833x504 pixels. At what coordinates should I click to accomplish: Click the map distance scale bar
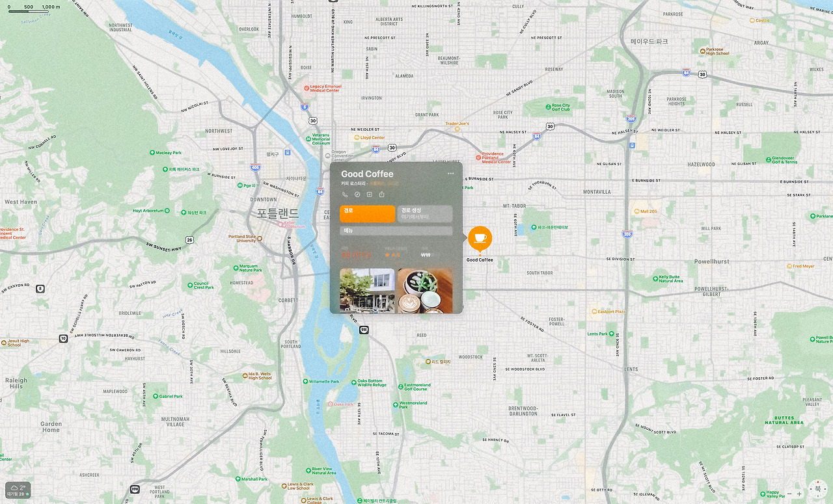pos(29,11)
